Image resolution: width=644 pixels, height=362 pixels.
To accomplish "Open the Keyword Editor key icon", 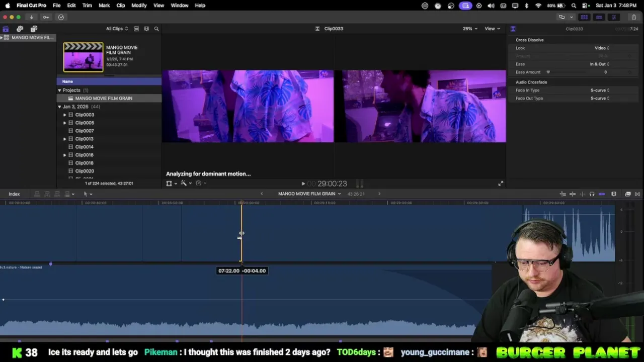I will [46, 17].
